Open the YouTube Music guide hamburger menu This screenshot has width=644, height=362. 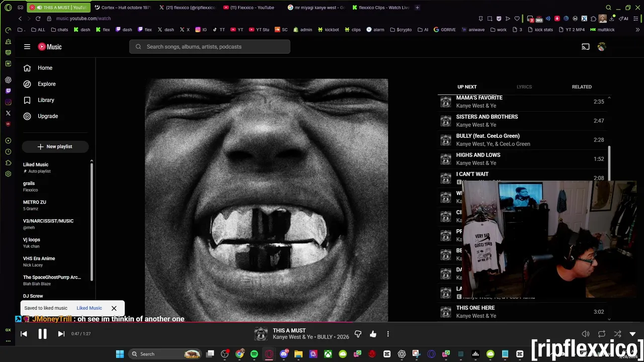pyautogui.click(x=27, y=47)
